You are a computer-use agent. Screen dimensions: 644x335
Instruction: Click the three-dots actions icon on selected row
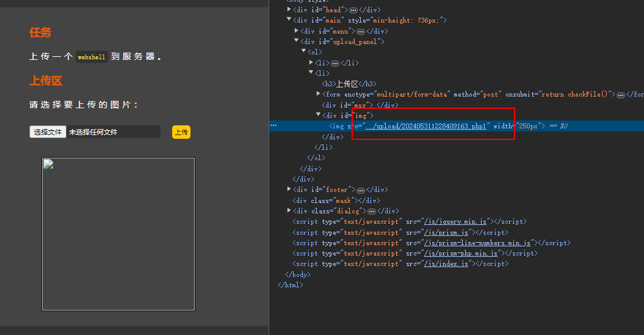pyautogui.click(x=273, y=125)
